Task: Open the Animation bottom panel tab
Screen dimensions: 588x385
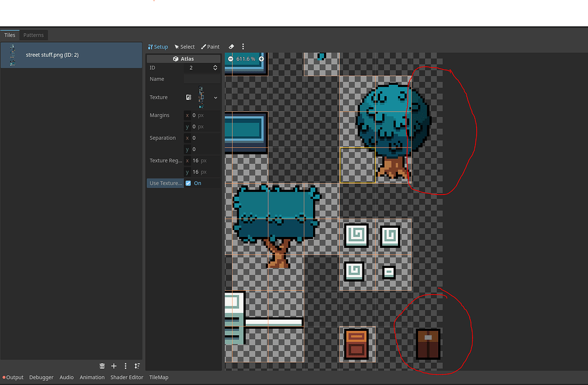Action: click(92, 377)
